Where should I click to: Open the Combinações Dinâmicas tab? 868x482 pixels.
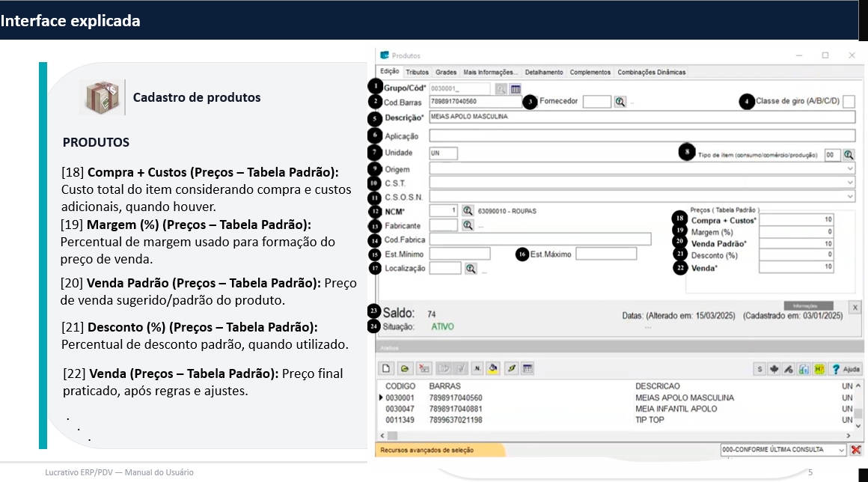[651, 73]
